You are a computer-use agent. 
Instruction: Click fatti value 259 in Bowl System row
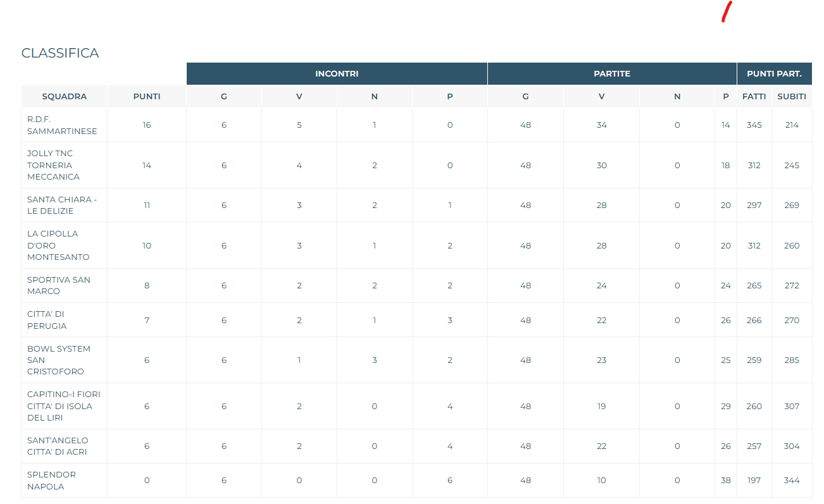(754, 360)
